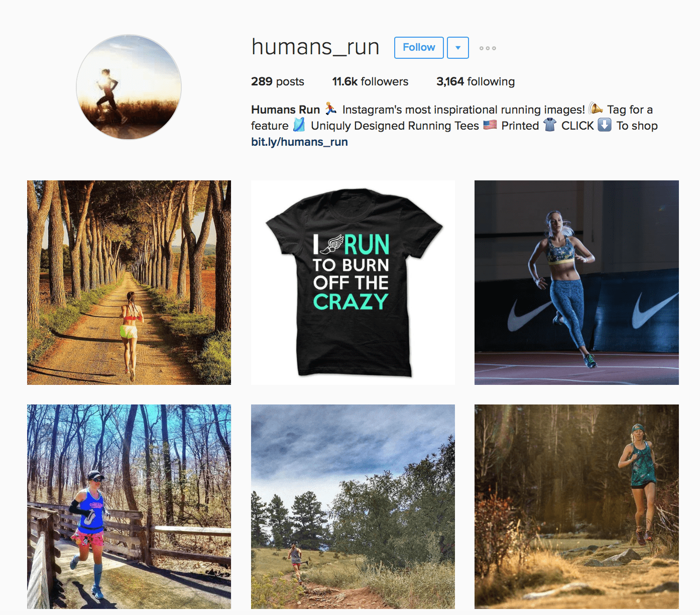Open the suggested accounts dropdown arrow
This screenshot has height=615, width=700.
point(458,48)
